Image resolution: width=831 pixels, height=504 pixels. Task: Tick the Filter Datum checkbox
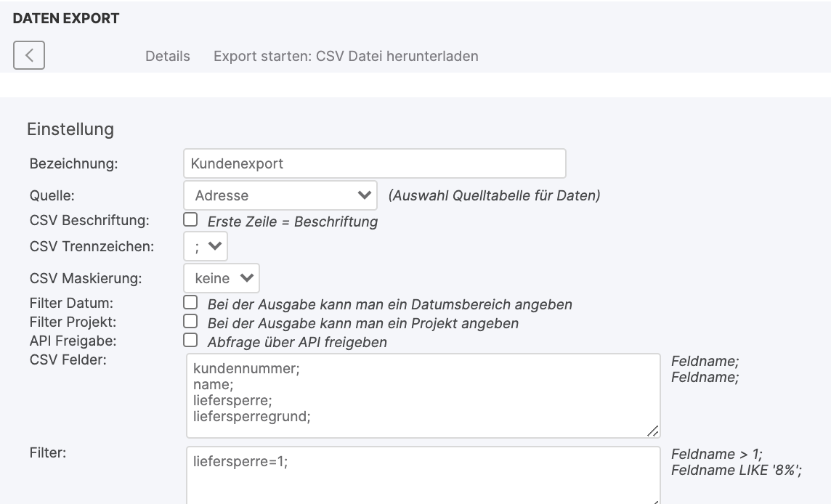click(x=190, y=302)
